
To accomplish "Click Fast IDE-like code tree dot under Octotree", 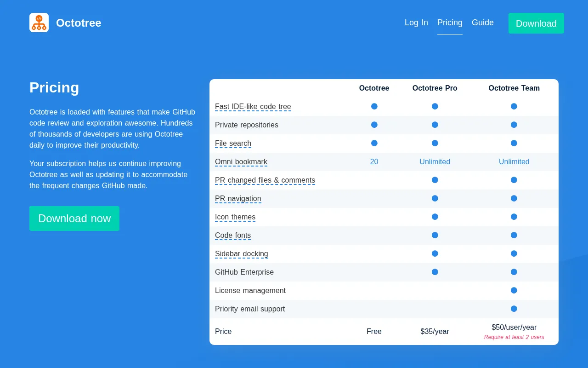I will coord(374,106).
